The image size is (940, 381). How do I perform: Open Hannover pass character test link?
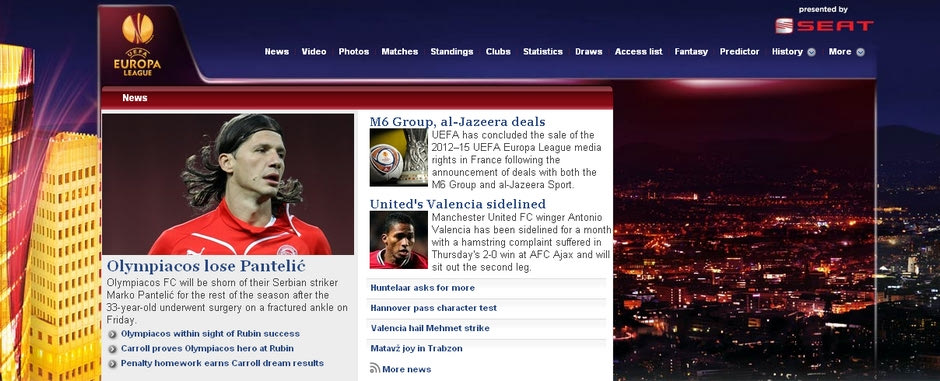pos(433,308)
